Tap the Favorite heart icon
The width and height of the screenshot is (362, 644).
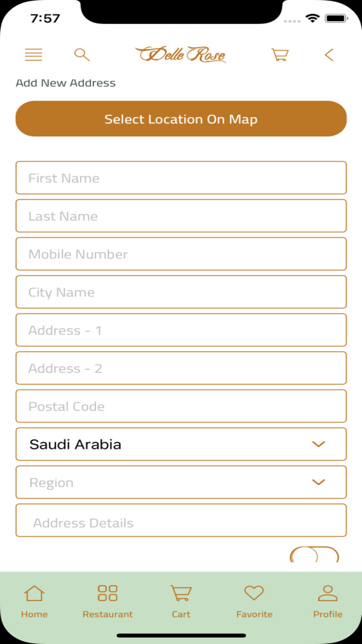(x=254, y=593)
